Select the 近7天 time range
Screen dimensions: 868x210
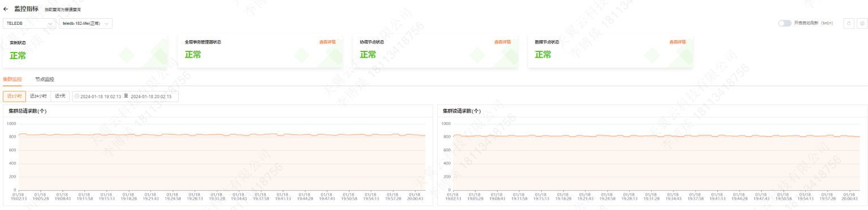click(60, 96)
